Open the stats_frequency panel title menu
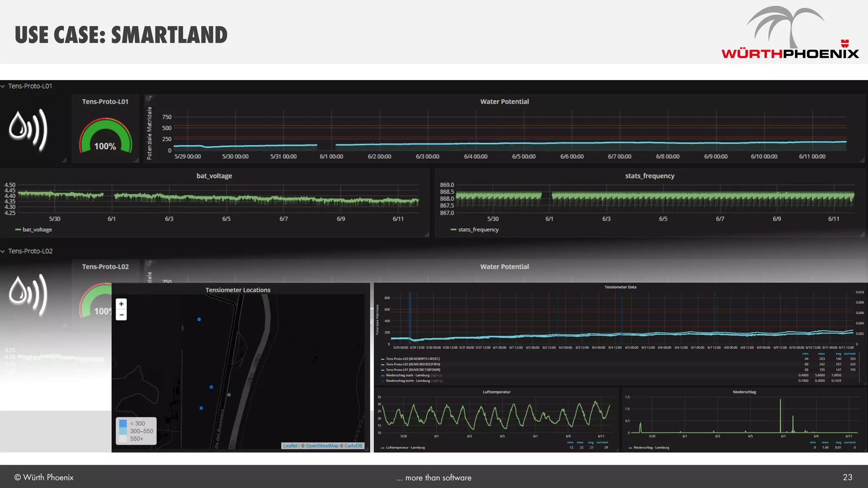The image size is (868, 488). coord(650,176)
